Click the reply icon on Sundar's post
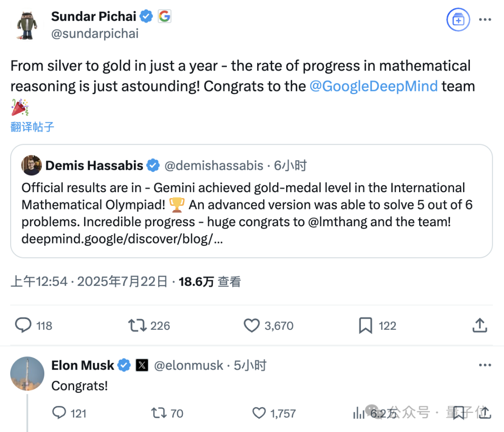 click(23, 325)
